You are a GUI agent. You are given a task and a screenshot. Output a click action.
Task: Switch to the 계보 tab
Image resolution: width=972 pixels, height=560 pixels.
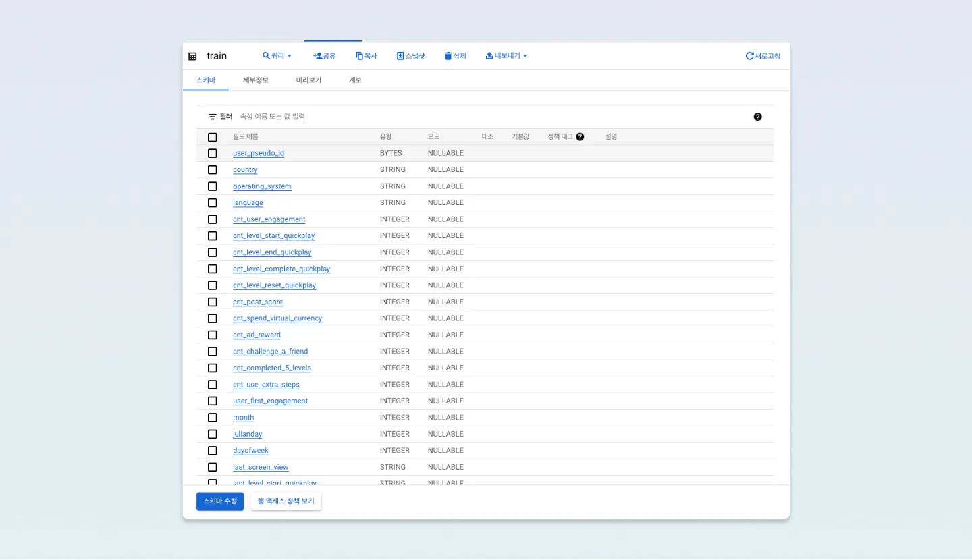click(x=355, y=80)
